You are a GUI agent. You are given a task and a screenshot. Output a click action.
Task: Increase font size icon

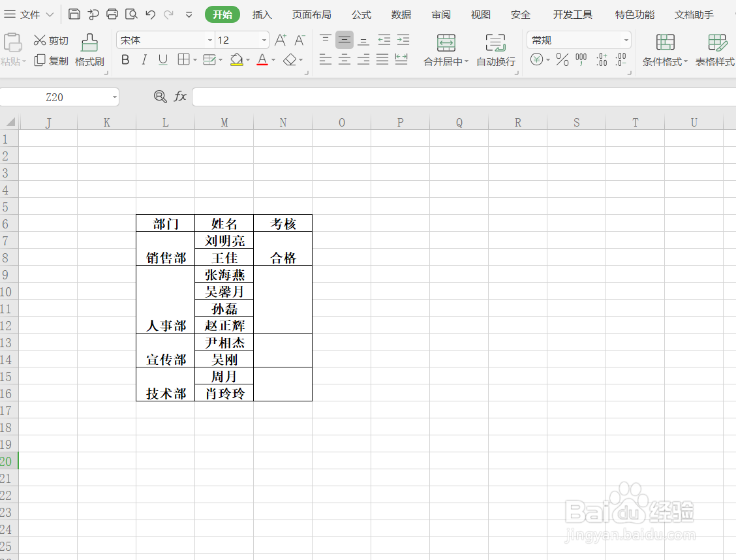click(x=281, y=40)
